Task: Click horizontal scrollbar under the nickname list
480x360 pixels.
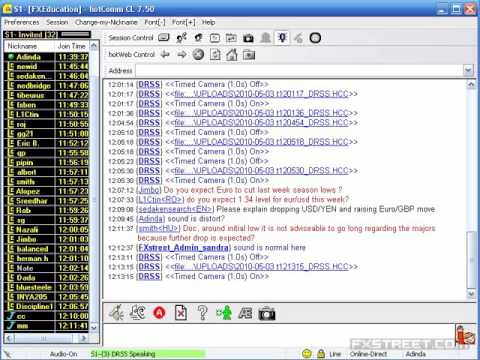Action: 46,338
